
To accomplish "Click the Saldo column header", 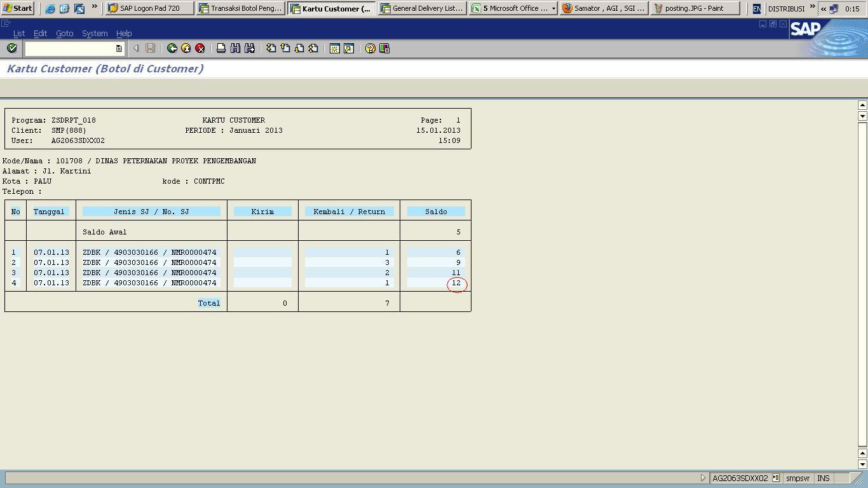I will click(x=436, y=212).
